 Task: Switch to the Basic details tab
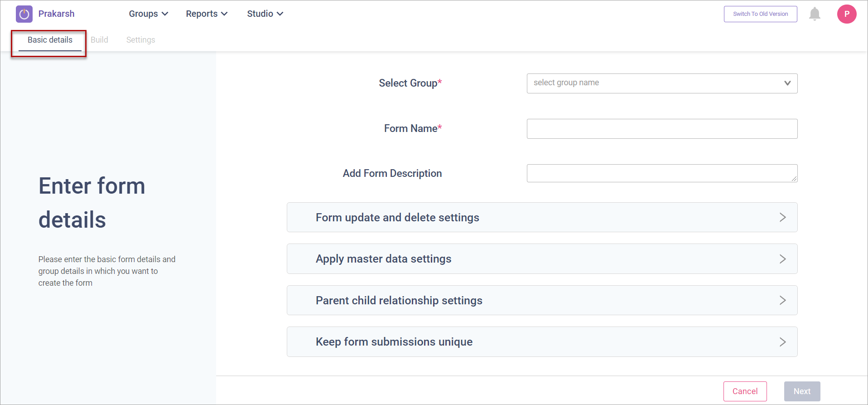pos(50,40)
